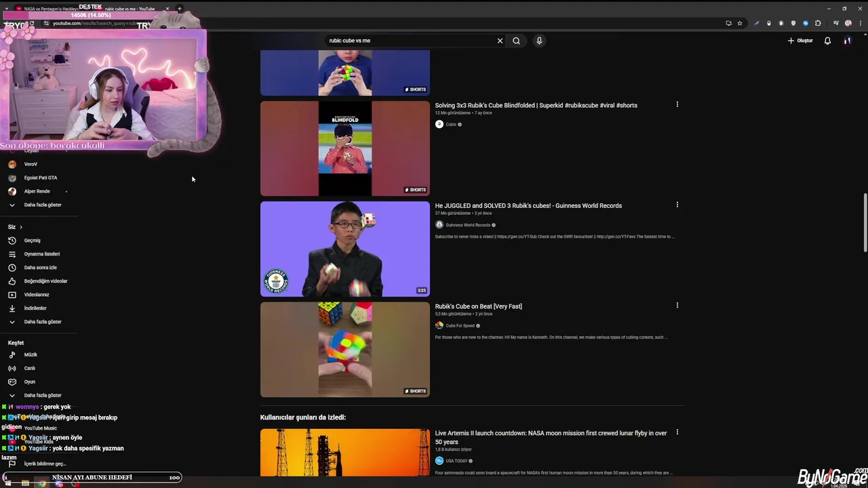
Task: Expand Daha fazla göster under Keşfet
Action: (39, 395)
